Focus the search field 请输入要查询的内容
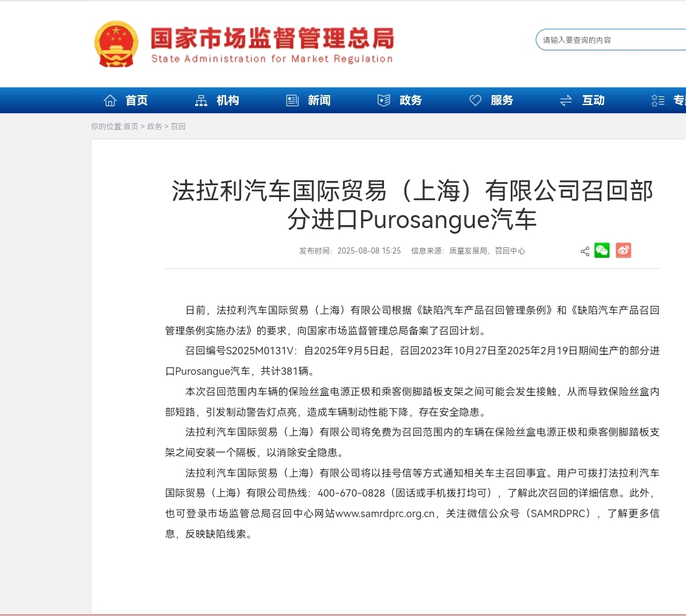 click(x=611, y=40)
